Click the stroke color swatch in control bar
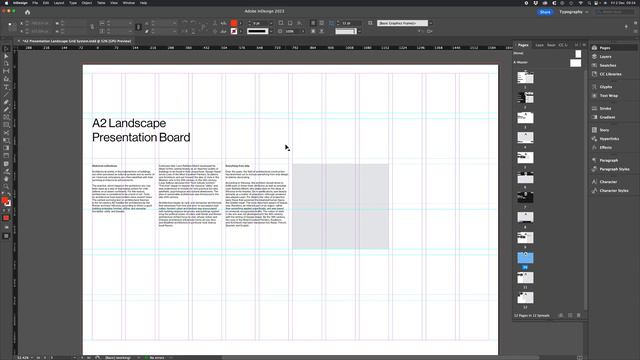Screen dimensions: 640x360 [x=234, y=31]
